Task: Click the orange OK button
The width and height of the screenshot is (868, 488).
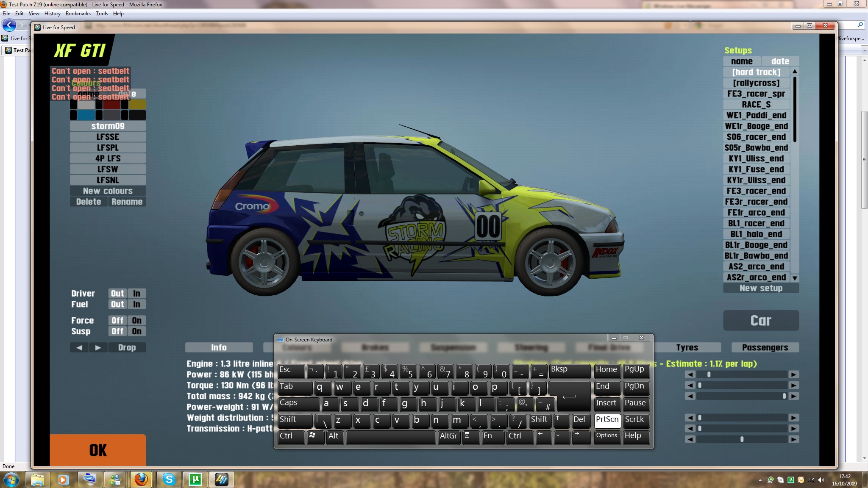Action: click(98, 450)
